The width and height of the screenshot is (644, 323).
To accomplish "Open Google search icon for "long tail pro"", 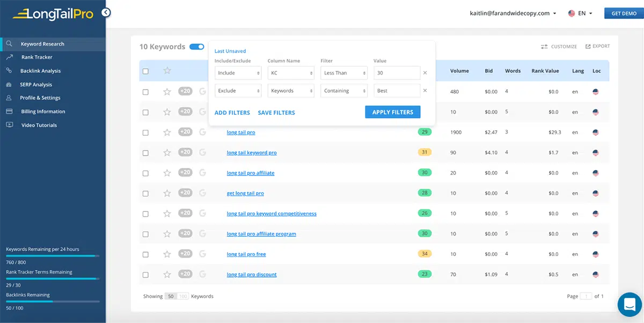I will tap(202, 133).
